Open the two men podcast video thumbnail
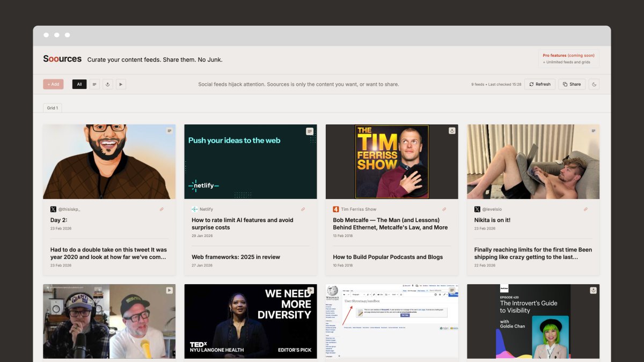644x362 pixels. pyautogui.click(x=109, y=321)
